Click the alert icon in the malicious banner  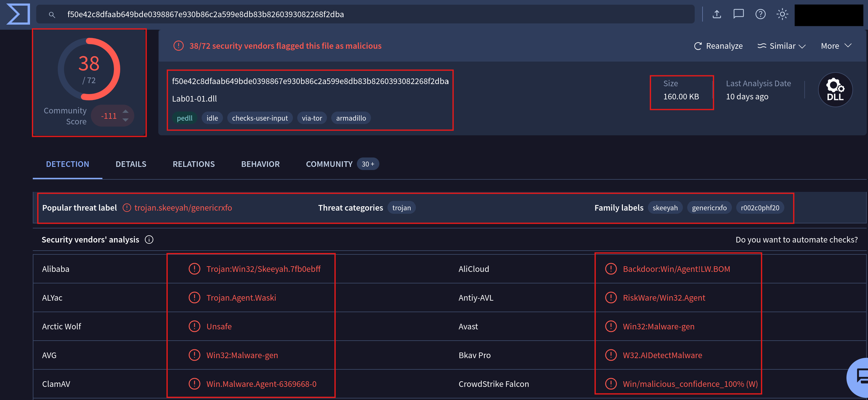(179, 46)
